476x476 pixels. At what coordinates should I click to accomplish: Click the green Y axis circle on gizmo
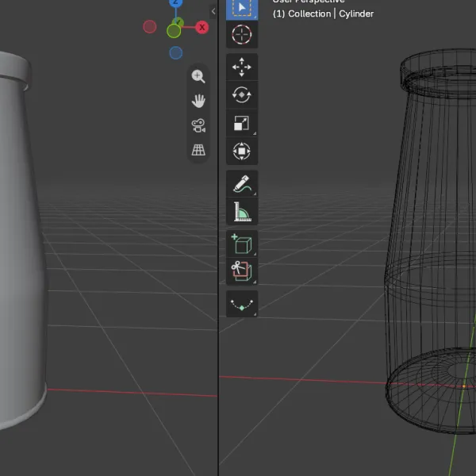point(174,31)
